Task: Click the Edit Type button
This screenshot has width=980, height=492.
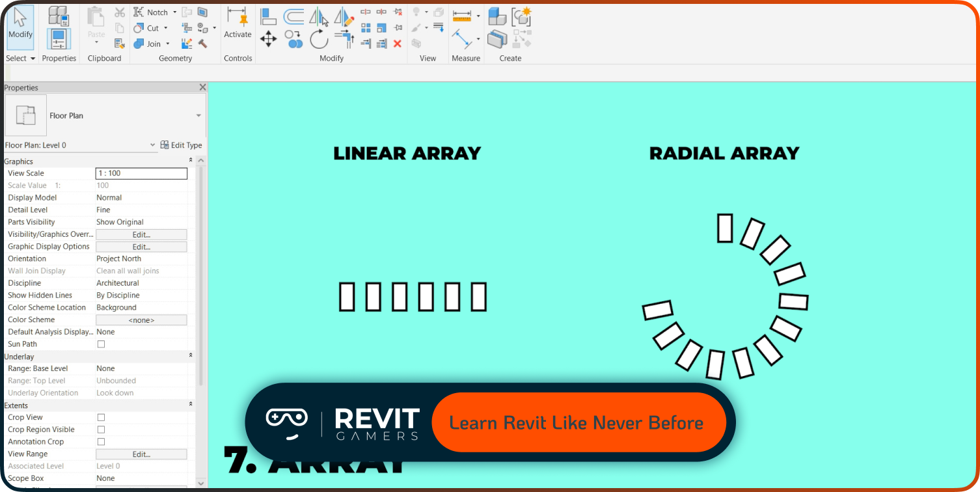Action: 182,145
